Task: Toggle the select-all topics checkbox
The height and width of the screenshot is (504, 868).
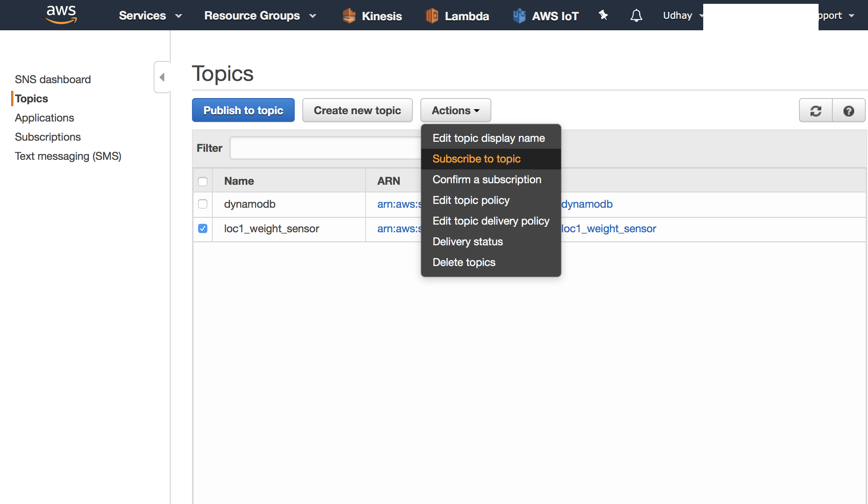Action: (203, 181)
